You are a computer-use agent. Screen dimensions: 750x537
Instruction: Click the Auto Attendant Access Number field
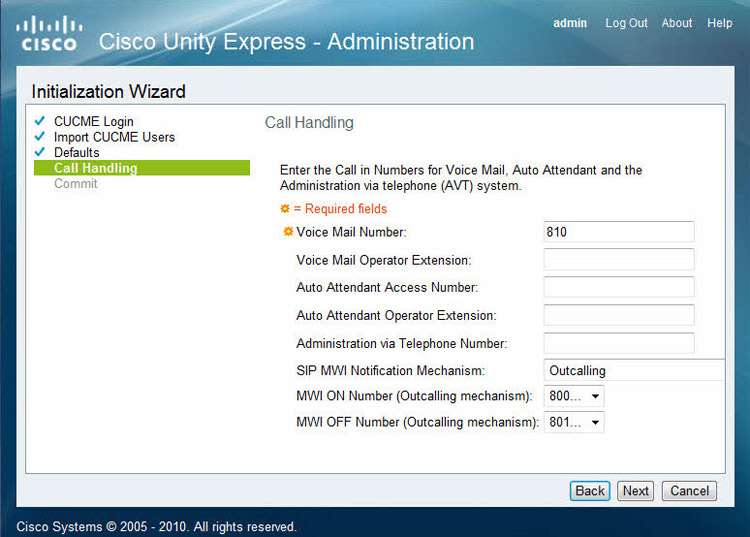pos(619,287)
